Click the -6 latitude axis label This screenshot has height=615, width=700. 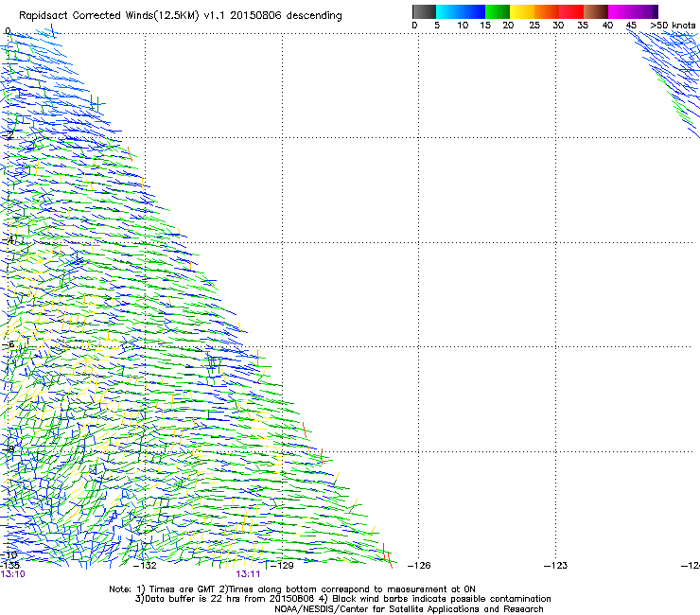coord(8,344)
